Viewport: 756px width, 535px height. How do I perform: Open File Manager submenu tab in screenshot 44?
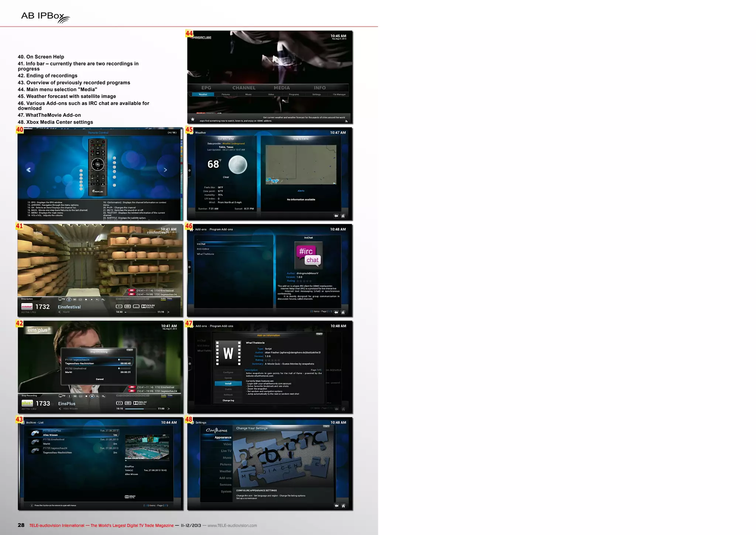339,95
